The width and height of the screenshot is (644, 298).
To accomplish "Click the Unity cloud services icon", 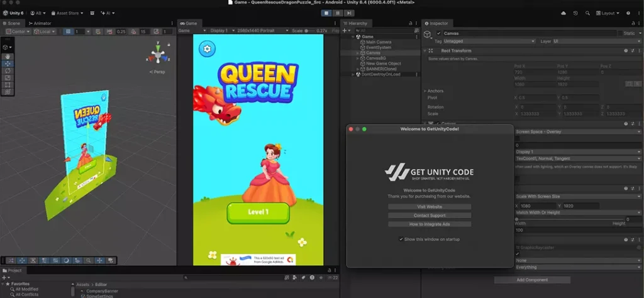I will (x=563, y=13).
